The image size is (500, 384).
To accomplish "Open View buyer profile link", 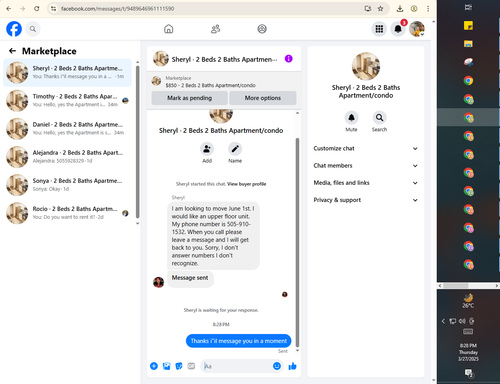I will (247, 184).
